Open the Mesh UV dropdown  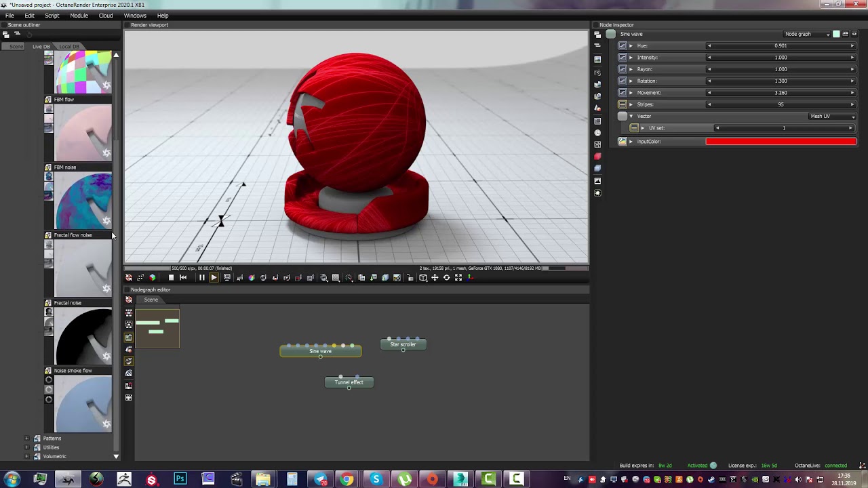832,116
